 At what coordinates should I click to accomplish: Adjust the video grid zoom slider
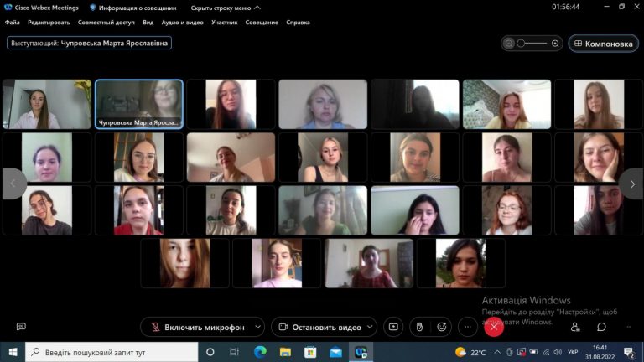point(532,44)
